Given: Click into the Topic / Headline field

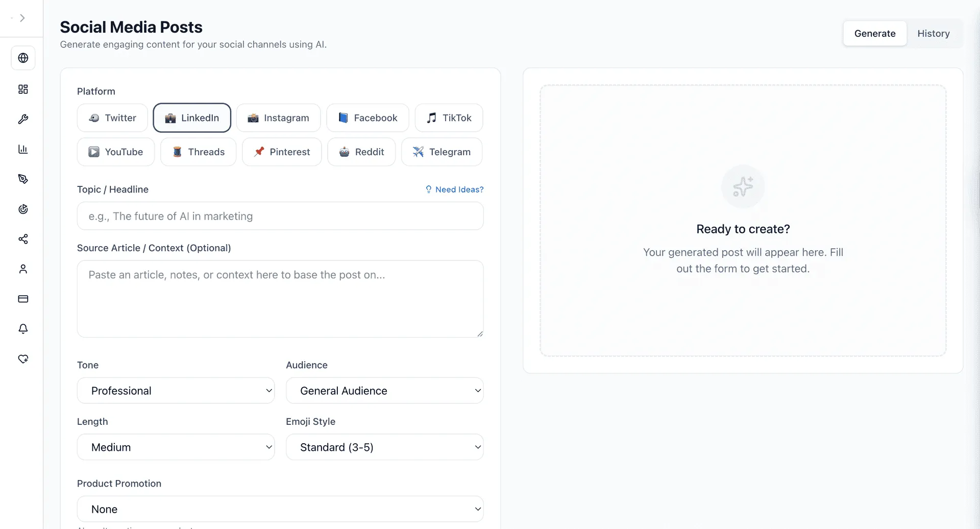Looking at the screenshot, I should pos(280,216).
